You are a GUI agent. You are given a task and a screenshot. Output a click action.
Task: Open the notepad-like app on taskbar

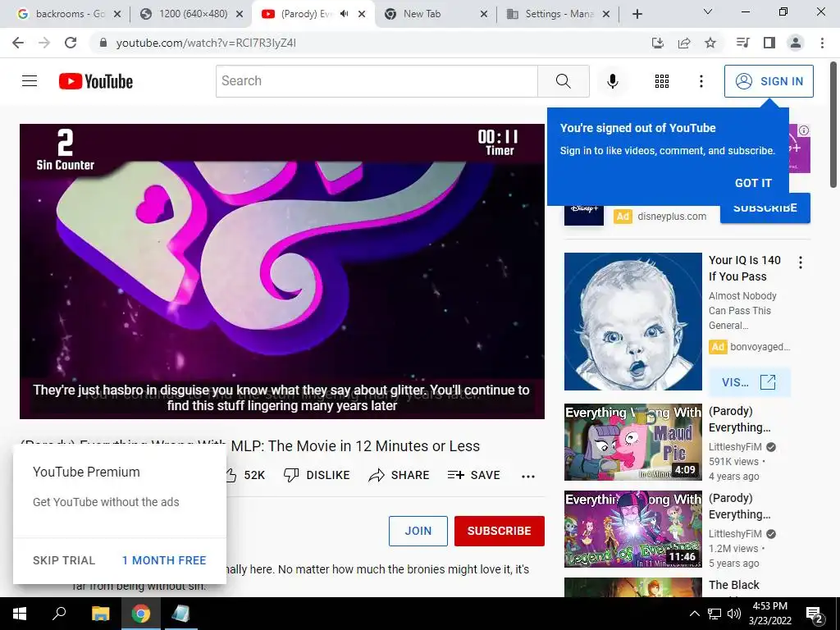(180, 614)
